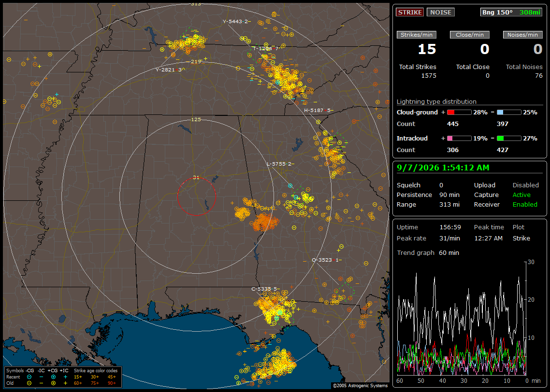The image size is (550, 392).
Task: Click the green negative intracloud bar
Action: click(509, 139)
